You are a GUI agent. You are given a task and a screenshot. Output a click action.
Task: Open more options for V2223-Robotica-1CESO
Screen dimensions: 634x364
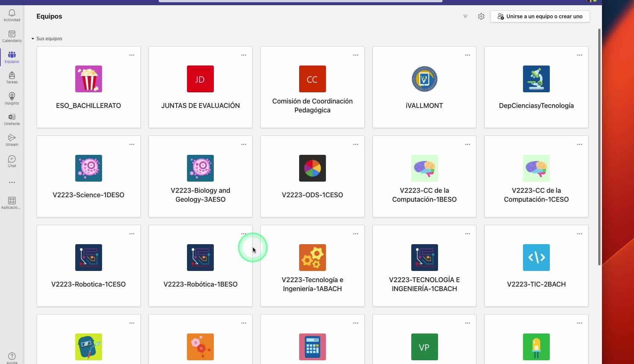(132, 234)
